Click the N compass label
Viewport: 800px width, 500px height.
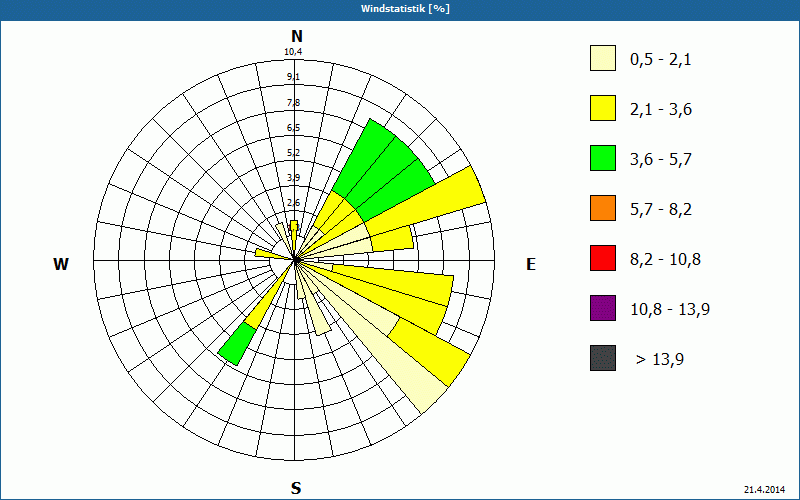click(x=296, y=36)
